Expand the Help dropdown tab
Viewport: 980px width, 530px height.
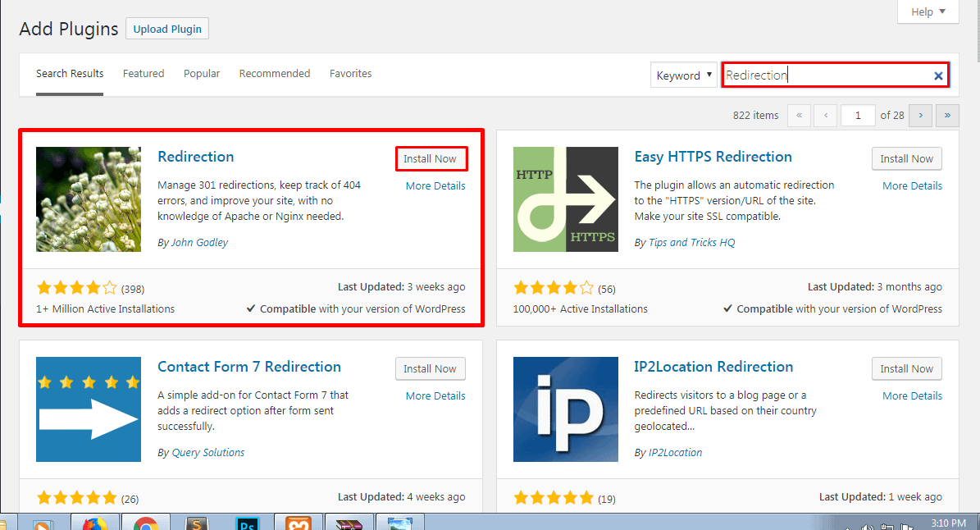tap(928, 11)
